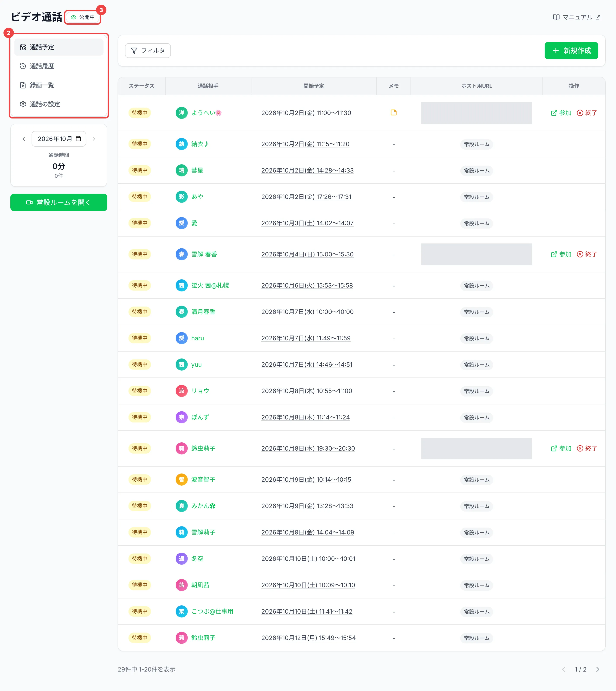Click 参加 for ようへい's call
Screen dimensions: 616x691
click(x=561, y=113)
